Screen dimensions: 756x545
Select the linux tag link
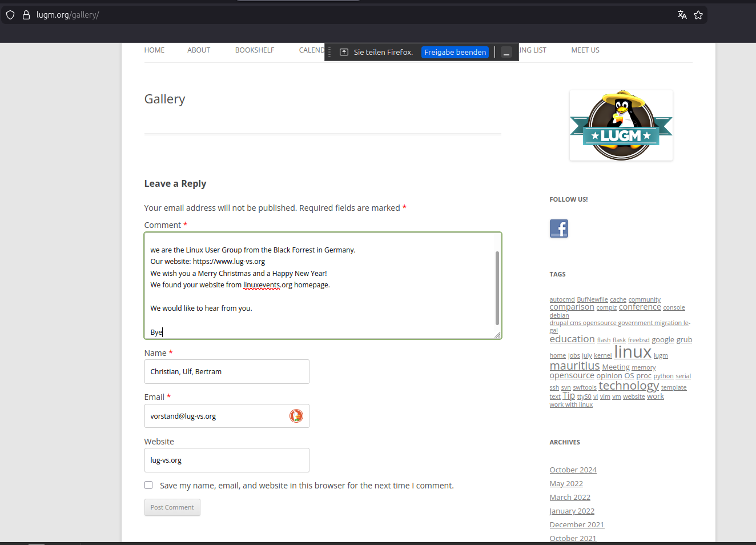(632, 352)
